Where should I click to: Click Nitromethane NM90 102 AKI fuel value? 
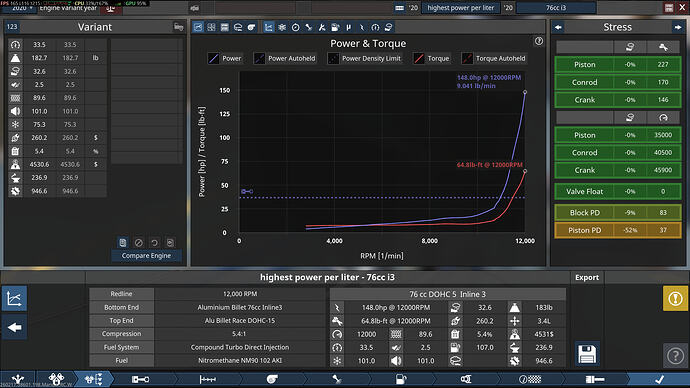click(240, 360)
